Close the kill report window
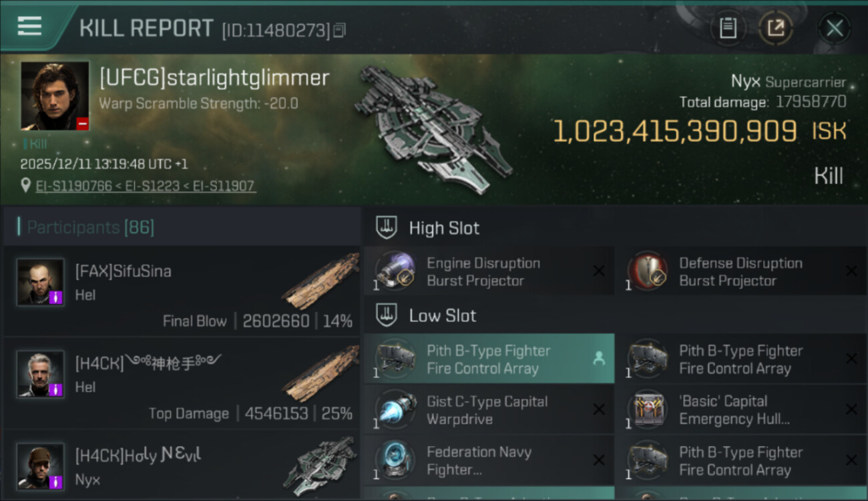This screenshot has width=868, height=501. coord(834,28)
